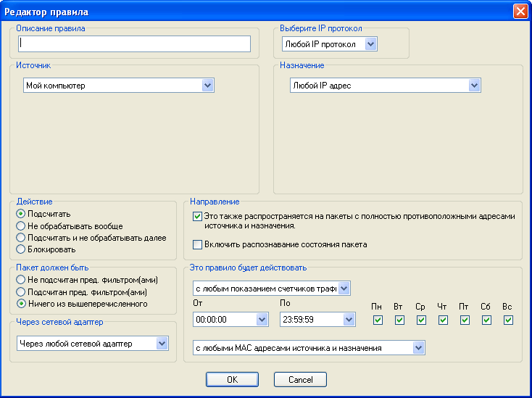Select the 'Подсчитать' radio button

pos(21,214)
